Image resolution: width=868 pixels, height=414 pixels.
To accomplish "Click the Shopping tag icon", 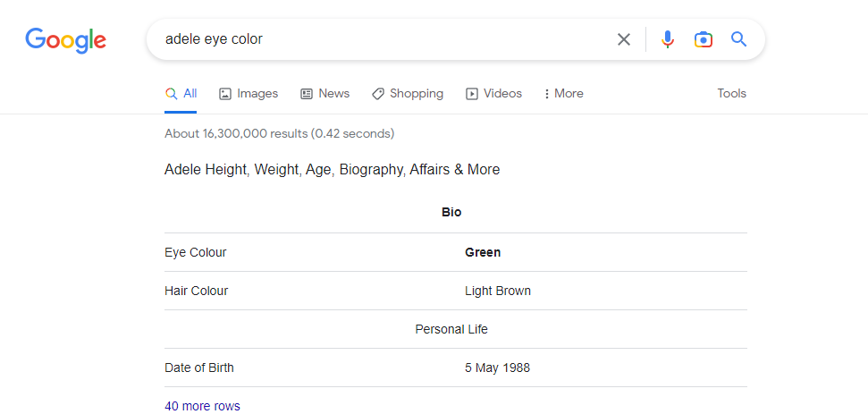I will pyautogui.click(x=378, y=94).
